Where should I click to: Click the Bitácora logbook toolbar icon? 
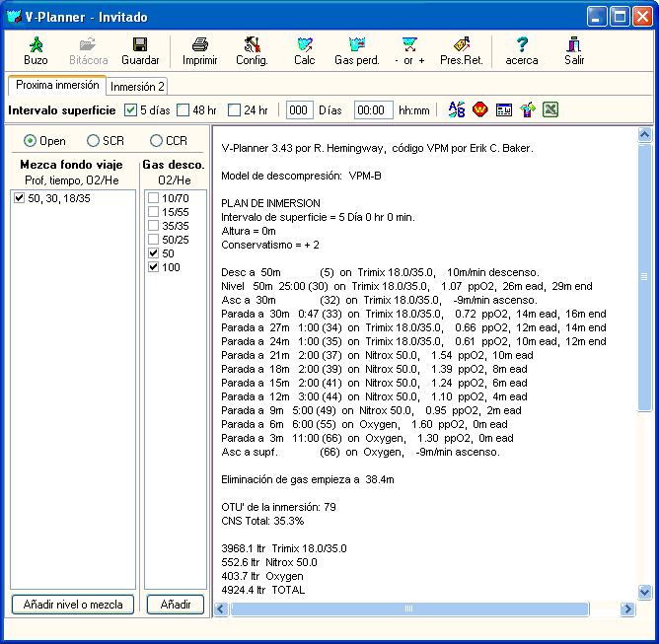point(88,51)
